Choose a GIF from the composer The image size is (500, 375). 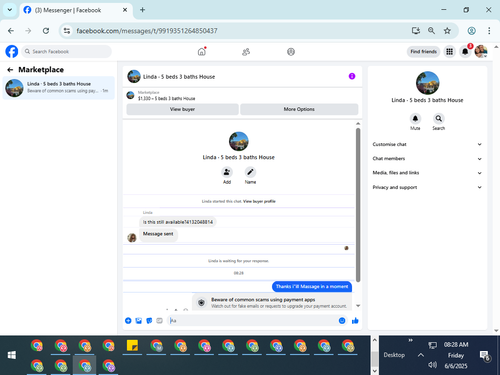click(x=159, y=321)
